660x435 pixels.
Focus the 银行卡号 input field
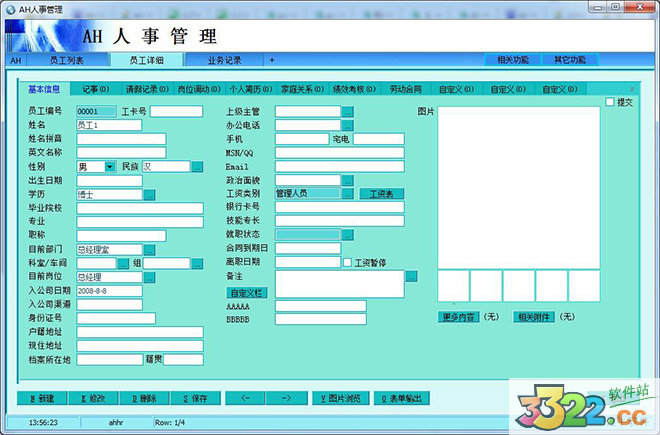[340, 207]
